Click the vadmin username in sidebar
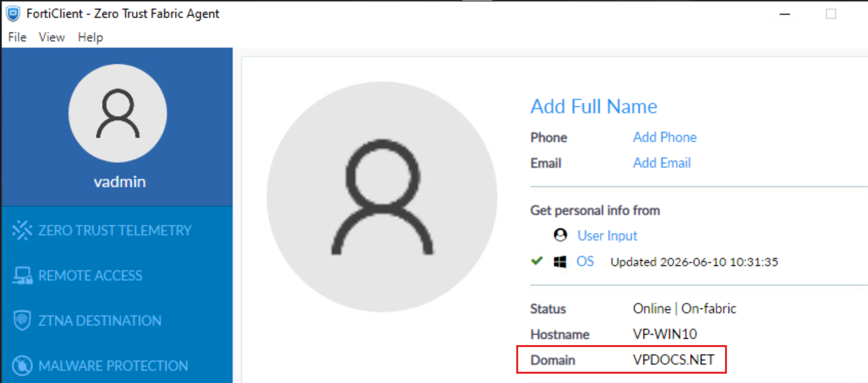 tap(120, 182)
